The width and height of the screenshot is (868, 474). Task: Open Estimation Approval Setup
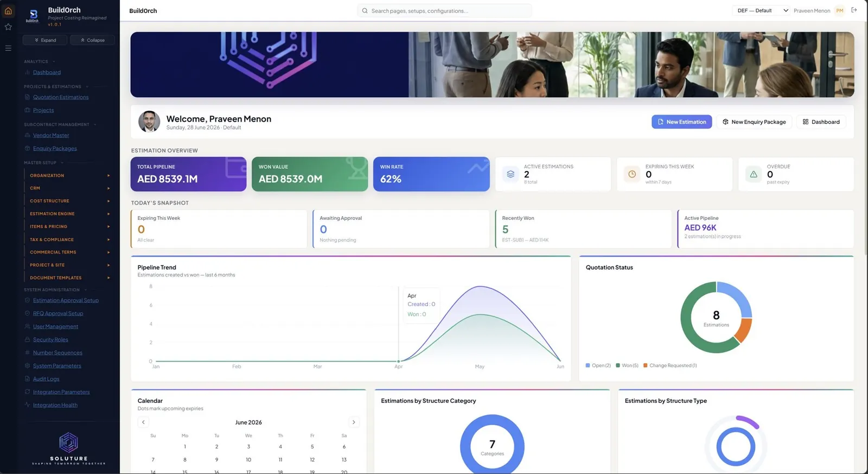point(66,300)
